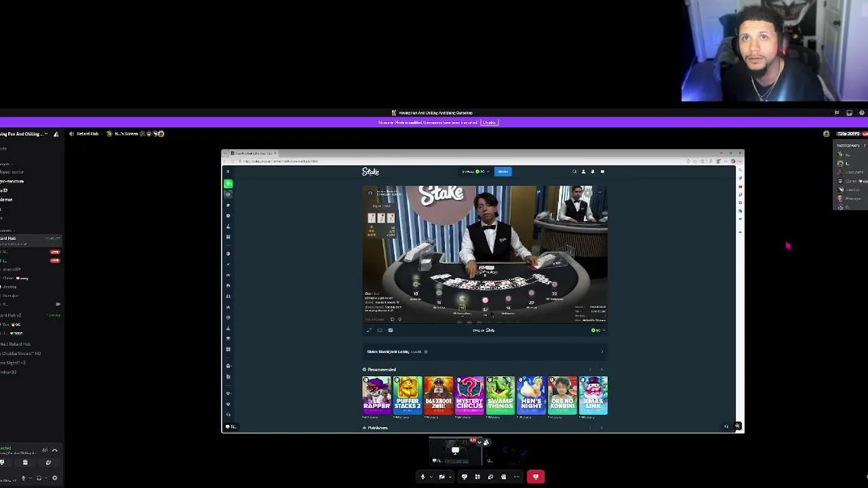Mute the microphone in Discord call controls
The width and height of the screenshot is (868, 488).
click(422, 477)
